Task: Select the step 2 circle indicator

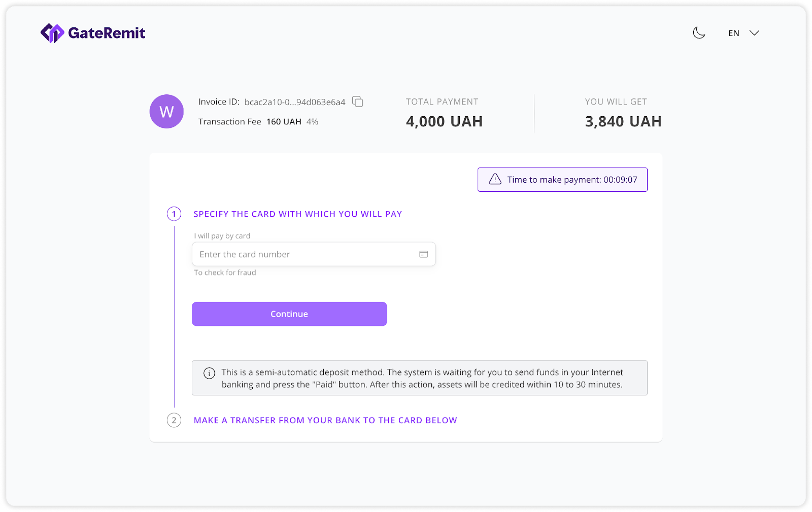Action: (174, 420)
